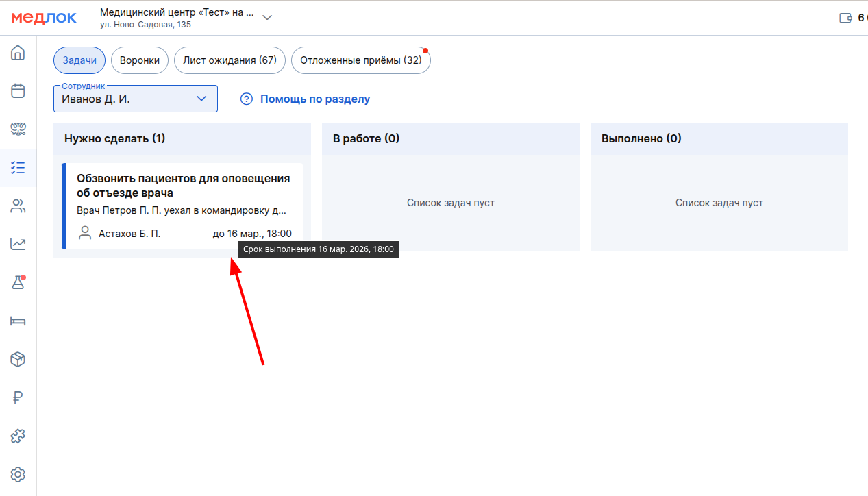This screenshot has width=868, height=496.
Task: Expand the medical center selector chevron
Action: (267, 18)
